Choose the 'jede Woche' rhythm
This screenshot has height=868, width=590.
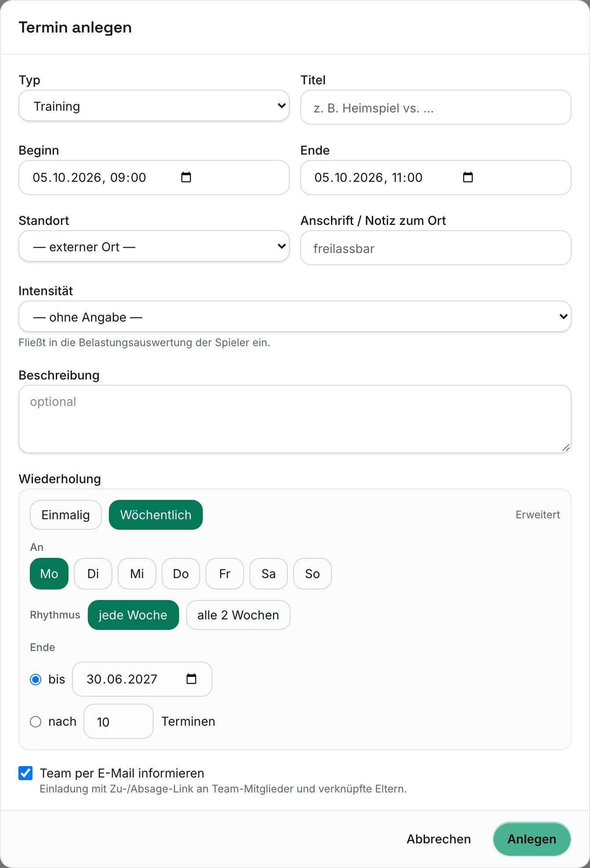133,615
